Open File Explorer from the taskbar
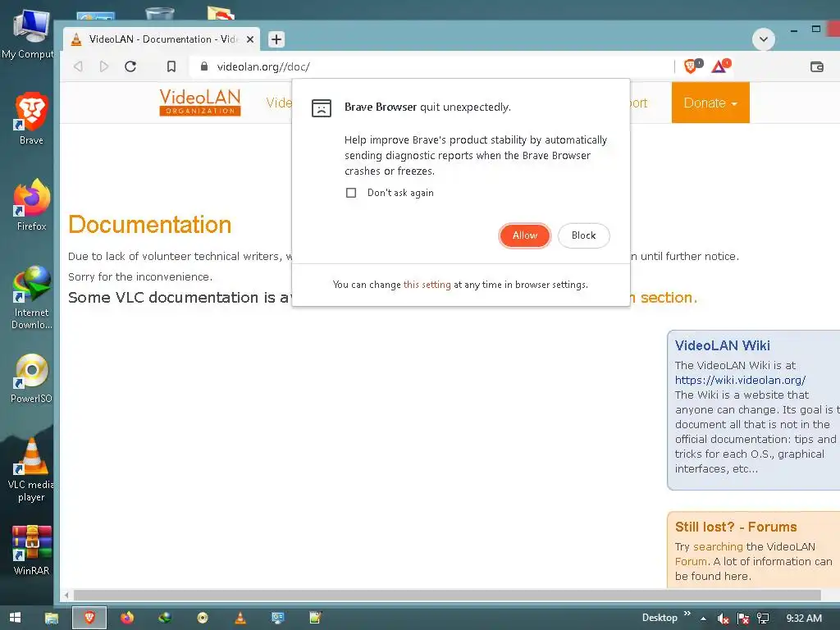 pos(52,618)
